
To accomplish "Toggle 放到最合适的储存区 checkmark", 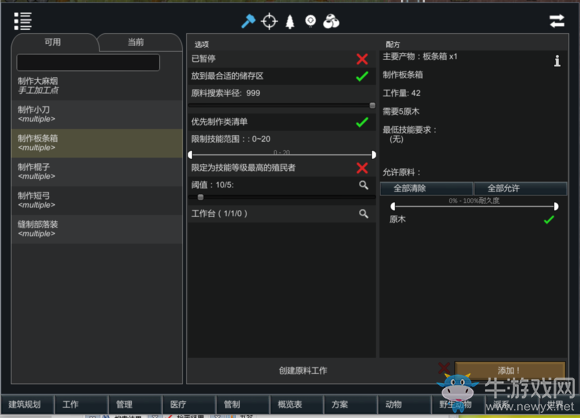I will pos(362,76).
